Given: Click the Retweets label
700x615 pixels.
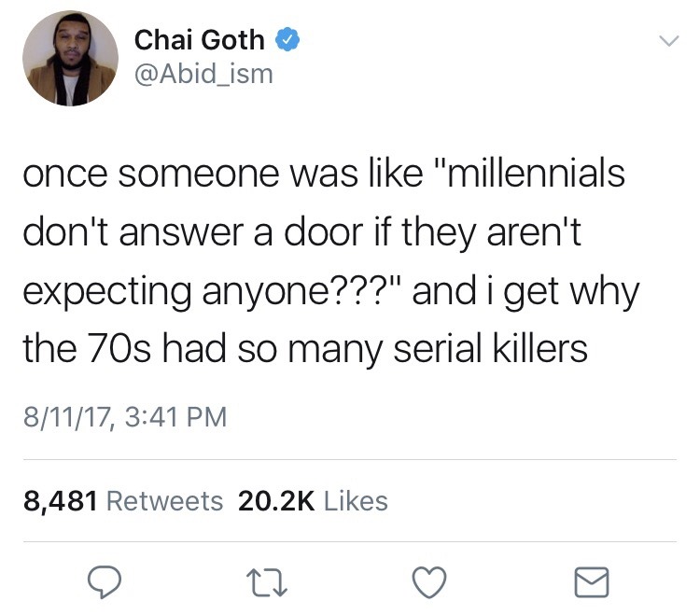Looking at the screenshot, I should (x=165, y=501).
